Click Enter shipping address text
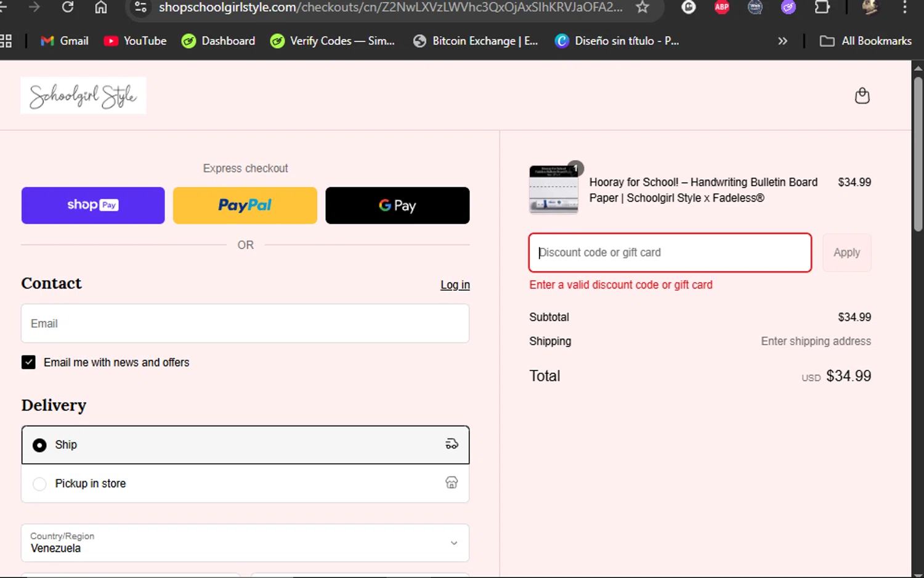The width and height of the screenshot is (924, 578). tap(816, 341)
